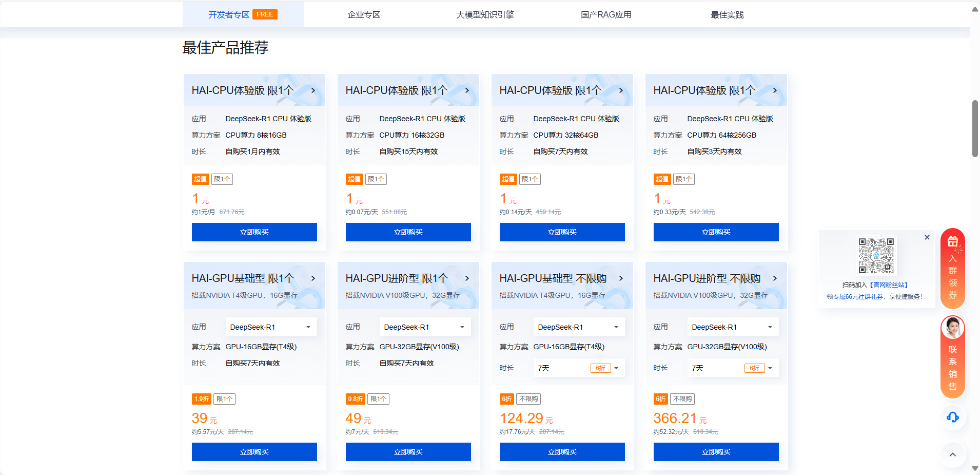
Task: Buy the 32核64GB CPU plan with 立即购买
Action: coord(562,232)
